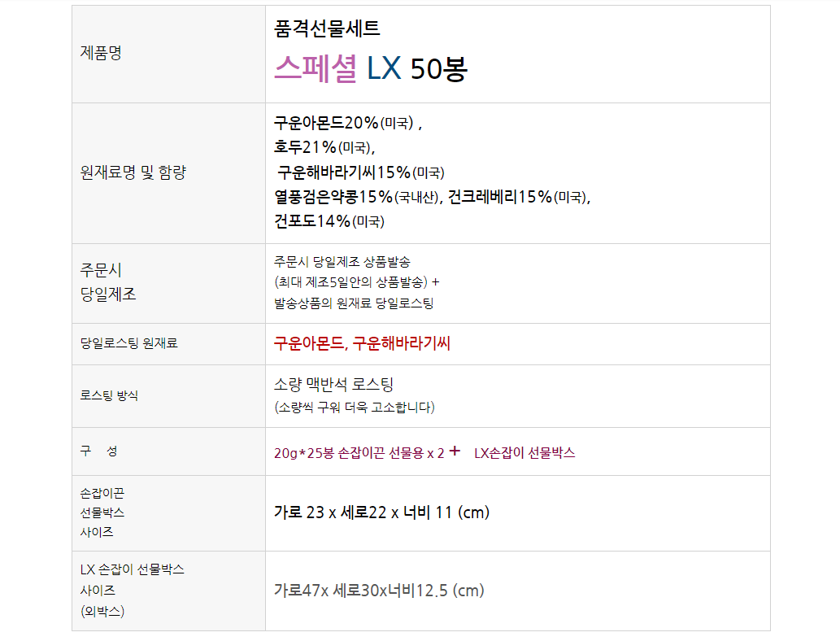
Task: Click the 로스팅 방식 row label
Action: coord(109,396)
